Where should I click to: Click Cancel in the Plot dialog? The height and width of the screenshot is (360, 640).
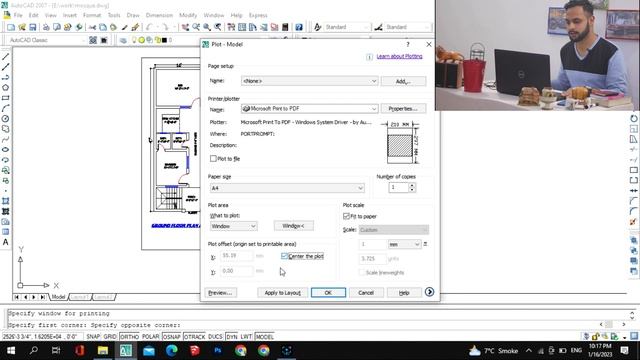pos(366,293)
